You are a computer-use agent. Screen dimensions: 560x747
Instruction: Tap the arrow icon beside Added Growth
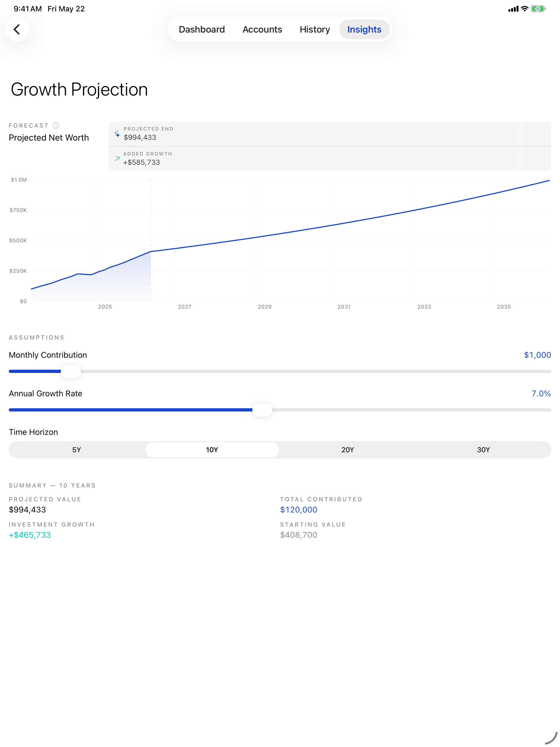pos(117,159)
